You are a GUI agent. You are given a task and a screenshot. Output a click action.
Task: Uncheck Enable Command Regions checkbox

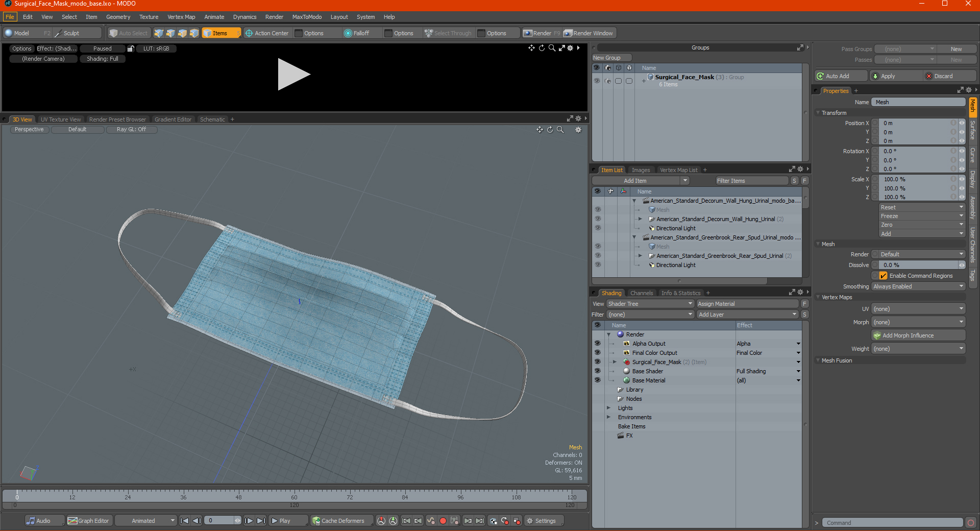[883, 276]
